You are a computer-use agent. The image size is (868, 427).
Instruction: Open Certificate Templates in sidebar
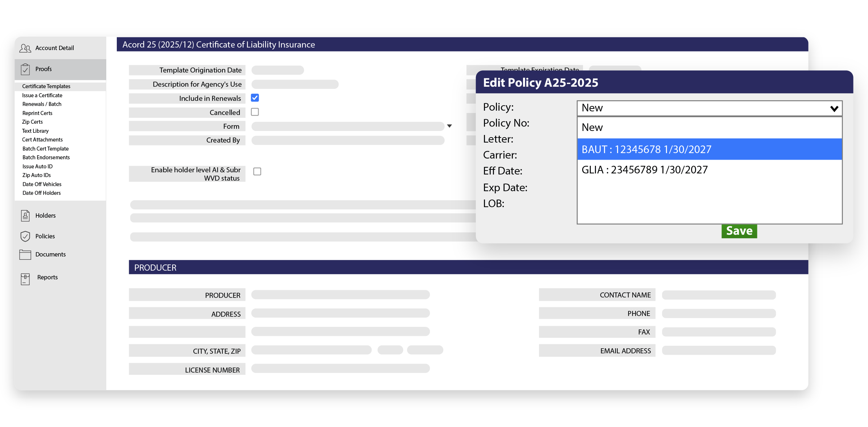click(46, 86)
